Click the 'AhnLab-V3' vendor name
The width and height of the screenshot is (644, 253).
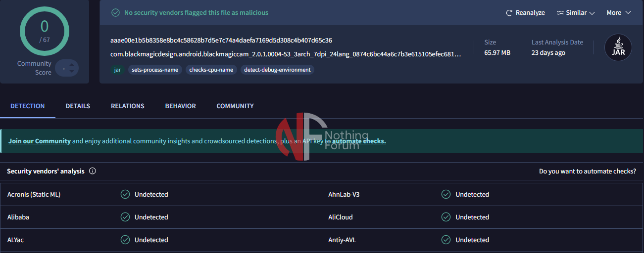pos(344,194)
